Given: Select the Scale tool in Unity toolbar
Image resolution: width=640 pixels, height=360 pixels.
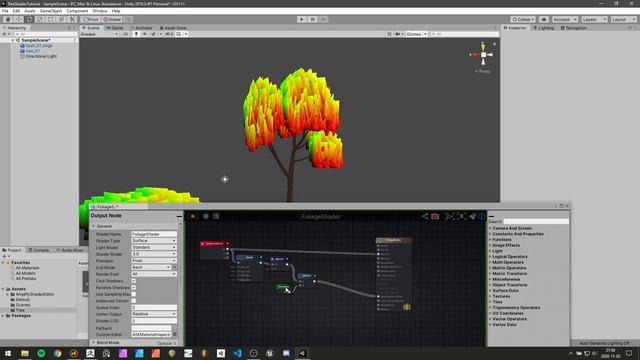Looking at the screenshot, I should 40,20.
